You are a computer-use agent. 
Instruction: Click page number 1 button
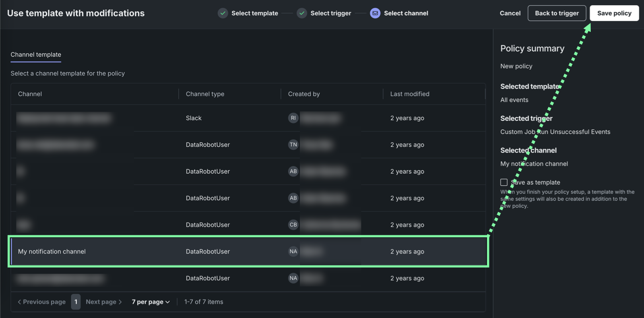76,302
